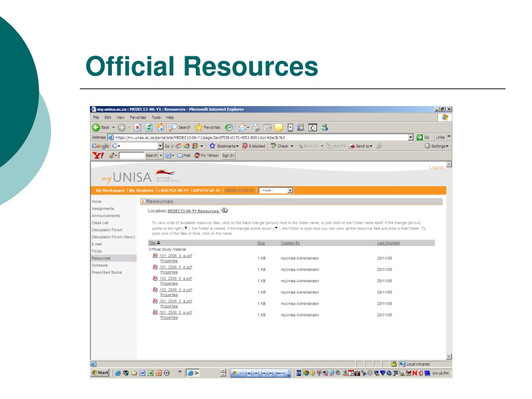Click the green Go arrow beside the address bar
The width and height of the screenshot is (532, 399).
420,137
